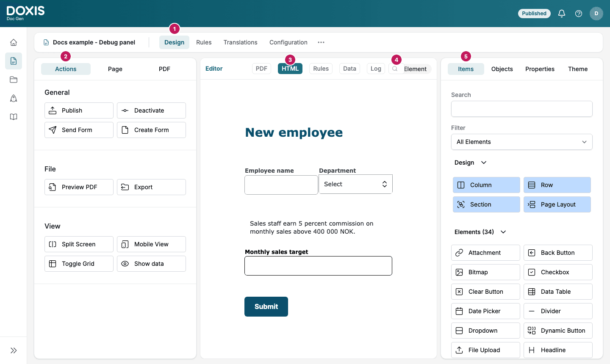Viewport: 610px width, 364px height.
Task: Collapse the Design section
Action: click(x=484, y=163)
